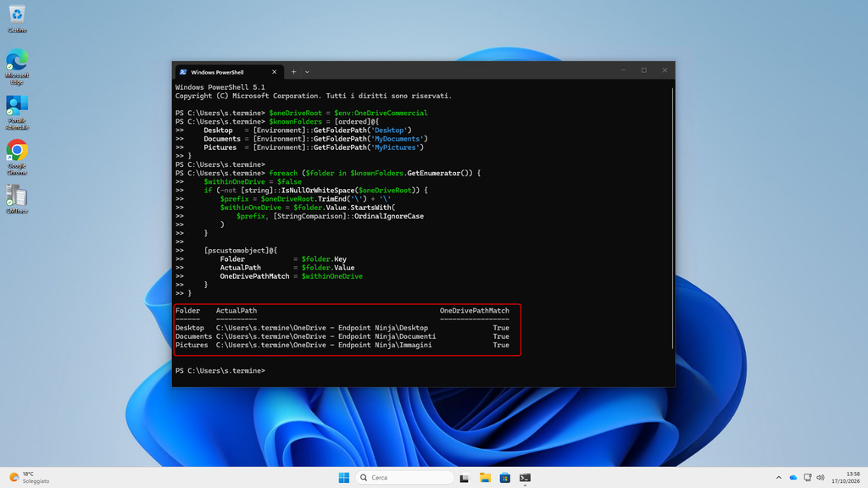Click the 'Folder' column header

click(x=187, y=311)
